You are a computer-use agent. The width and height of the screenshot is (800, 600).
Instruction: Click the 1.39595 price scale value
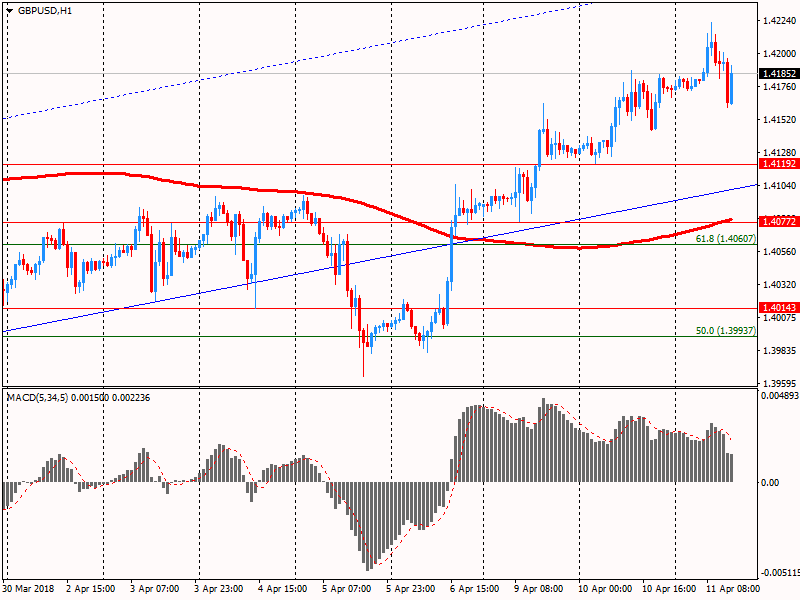click(x=779, y=384)
